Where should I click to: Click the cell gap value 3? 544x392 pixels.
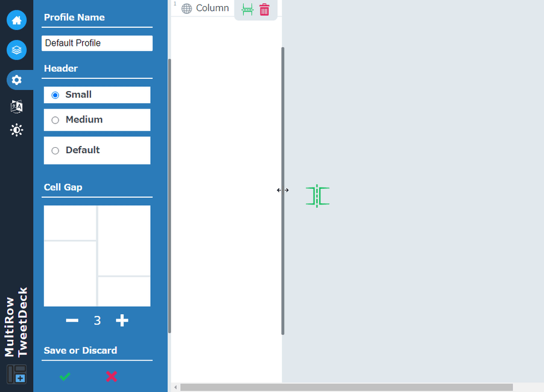(97, 321)
